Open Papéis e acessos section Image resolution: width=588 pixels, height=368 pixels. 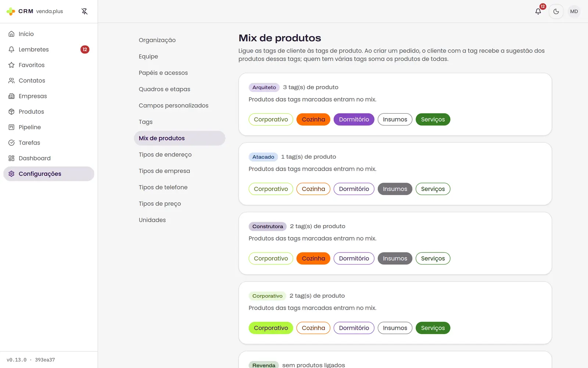180,73
